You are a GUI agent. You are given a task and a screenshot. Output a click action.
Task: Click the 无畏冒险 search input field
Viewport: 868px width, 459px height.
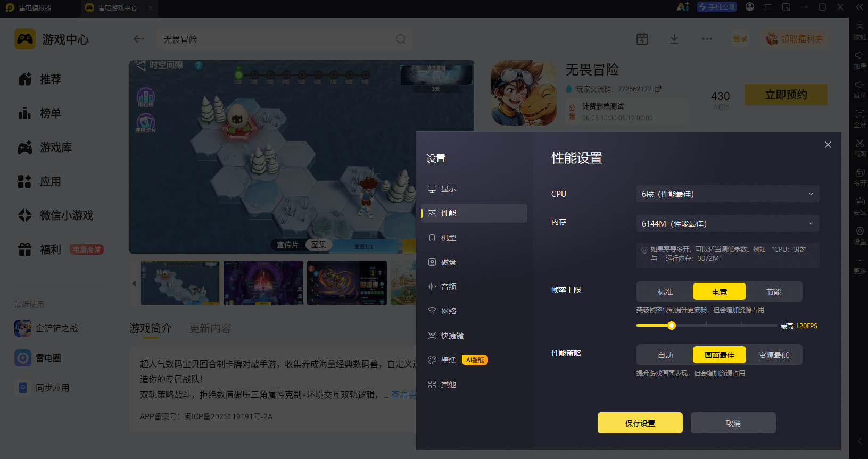pyautogui.click(x=284, y=39)
